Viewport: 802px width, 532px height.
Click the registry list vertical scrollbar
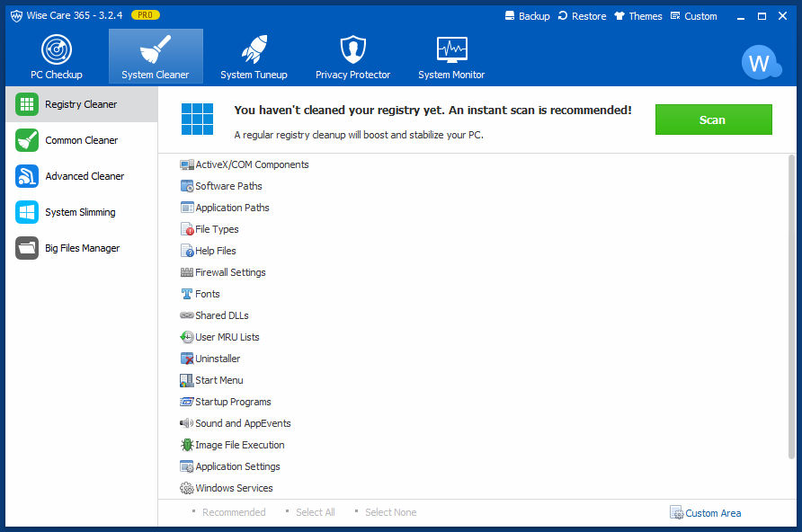point(792,306)
